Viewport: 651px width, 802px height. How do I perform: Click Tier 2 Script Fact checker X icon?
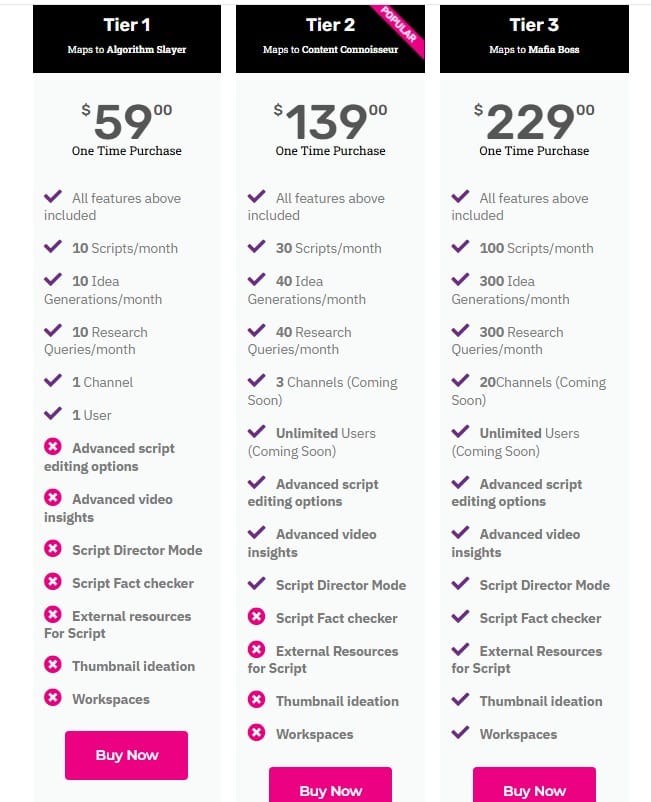[x=256, y=618]
